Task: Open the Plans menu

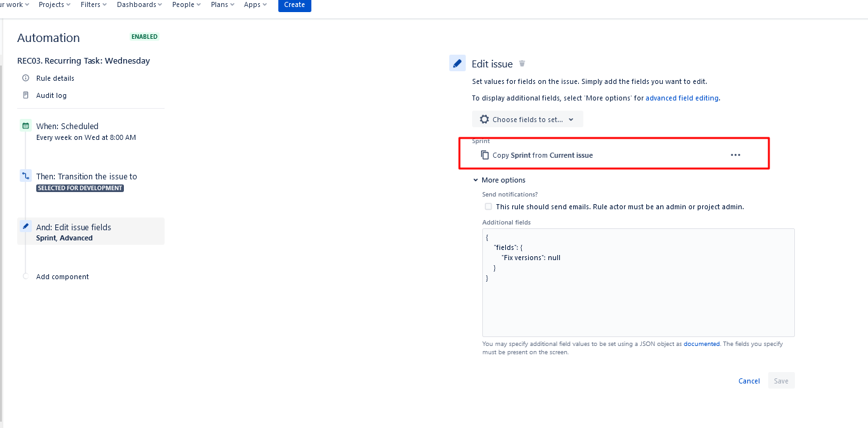Action: tap(222, 4)
